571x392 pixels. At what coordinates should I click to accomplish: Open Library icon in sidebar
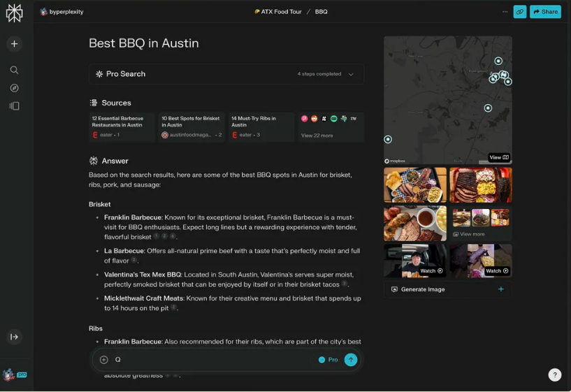[x=14, y=106]
